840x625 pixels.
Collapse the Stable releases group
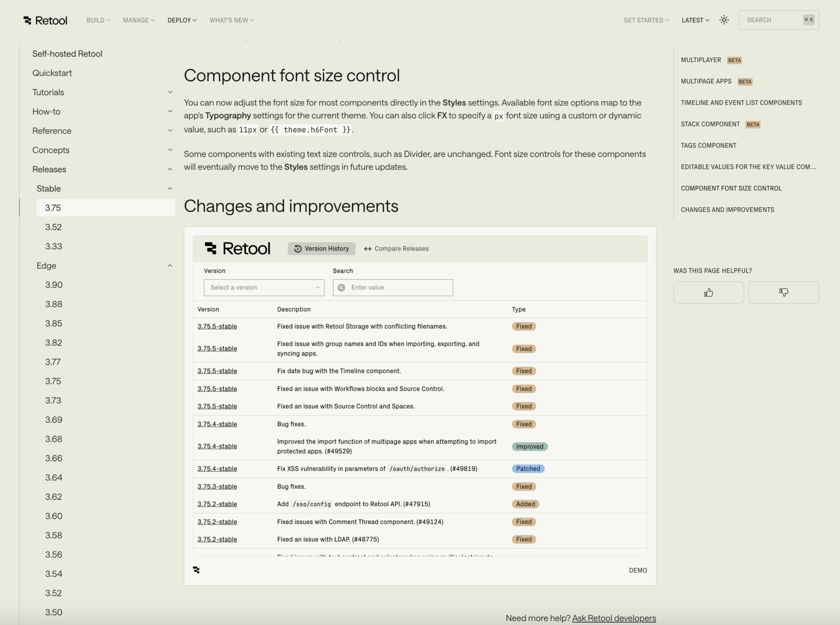[170, 189]
